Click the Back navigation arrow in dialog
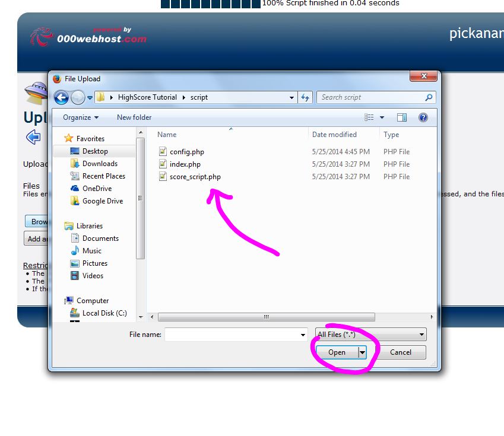Screen dimensions: 504x436 coord(61,97)
